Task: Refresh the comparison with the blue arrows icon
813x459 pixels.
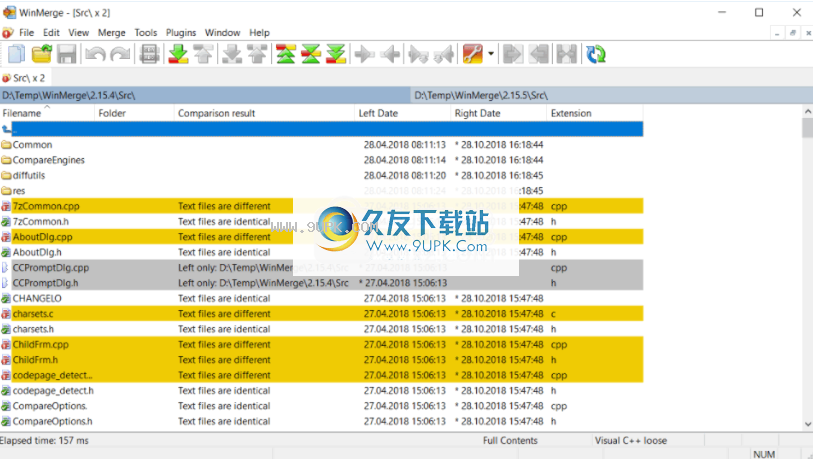Action: coord(596,54)
